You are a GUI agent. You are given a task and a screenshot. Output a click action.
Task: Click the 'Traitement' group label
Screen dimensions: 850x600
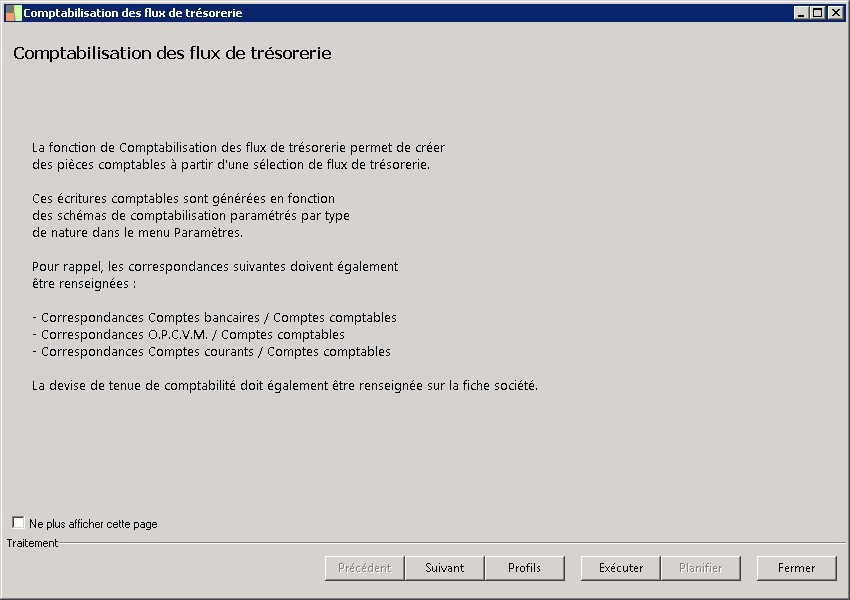tap(33, 543)
